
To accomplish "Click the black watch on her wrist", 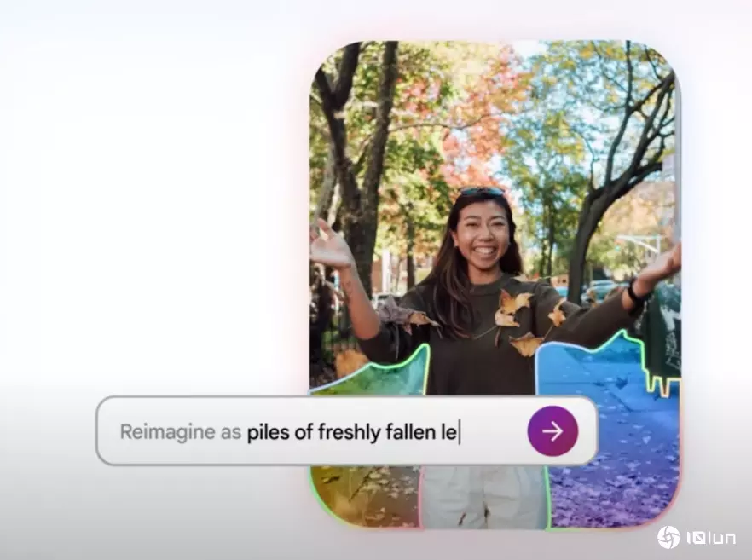I will click(x=634, y=295).
